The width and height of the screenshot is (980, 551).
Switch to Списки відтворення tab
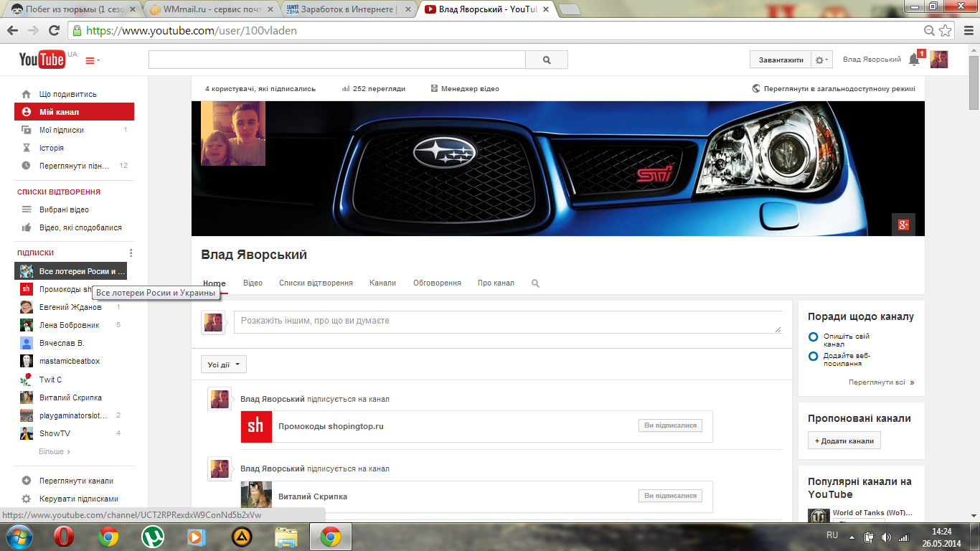point(316,283)
